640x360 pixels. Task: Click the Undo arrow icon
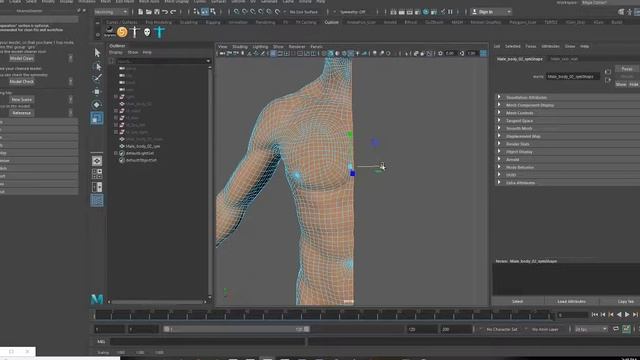[x=164, y=12]
